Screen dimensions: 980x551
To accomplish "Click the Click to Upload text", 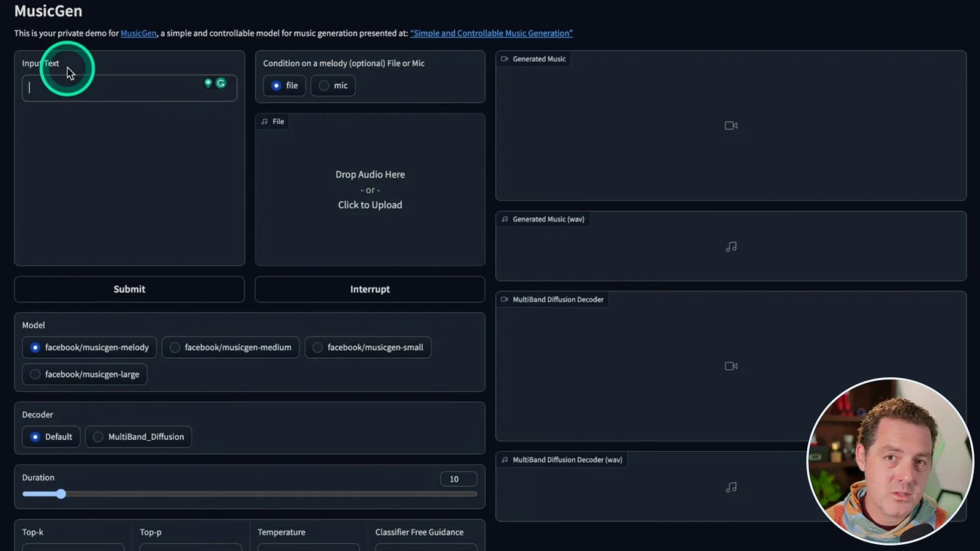I will click(370, 205).
